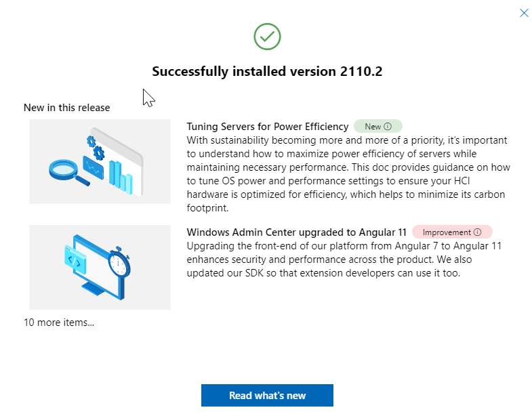Expand the 10 more items list
Viewport: 532px width, 414px height.
59,323
